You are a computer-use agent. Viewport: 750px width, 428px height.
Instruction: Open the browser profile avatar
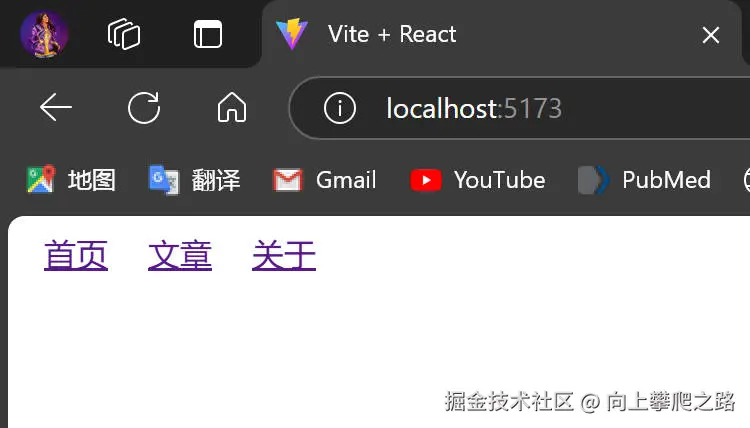tap(44, 34)
